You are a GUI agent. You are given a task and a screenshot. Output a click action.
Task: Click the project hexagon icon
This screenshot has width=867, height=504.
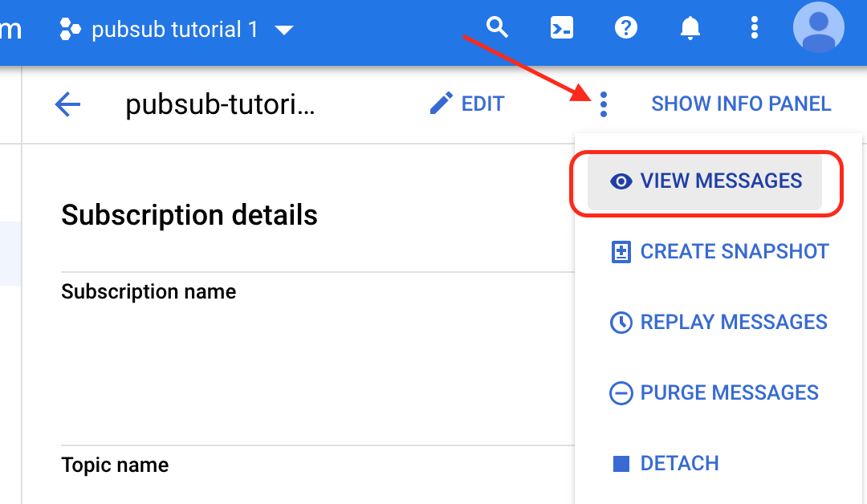(70, 29)
